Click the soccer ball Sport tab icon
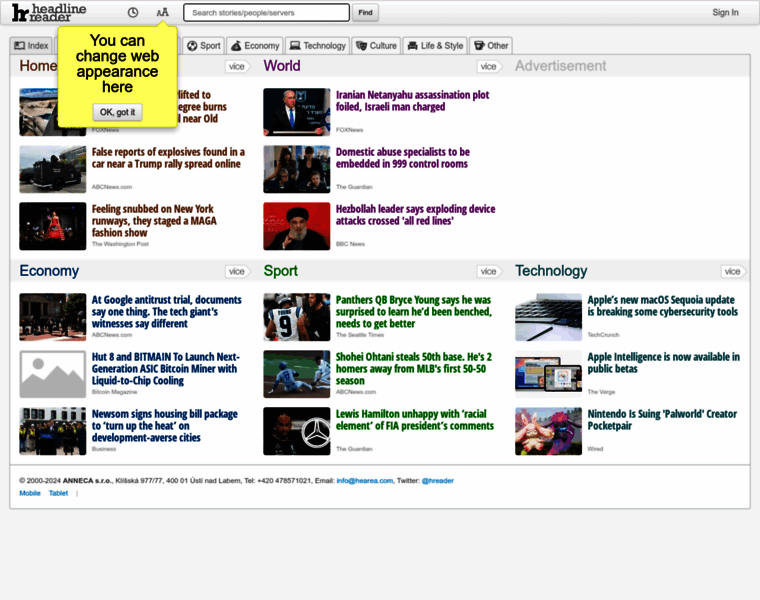Viewport: 760px width, 600px height. (192, 46)
